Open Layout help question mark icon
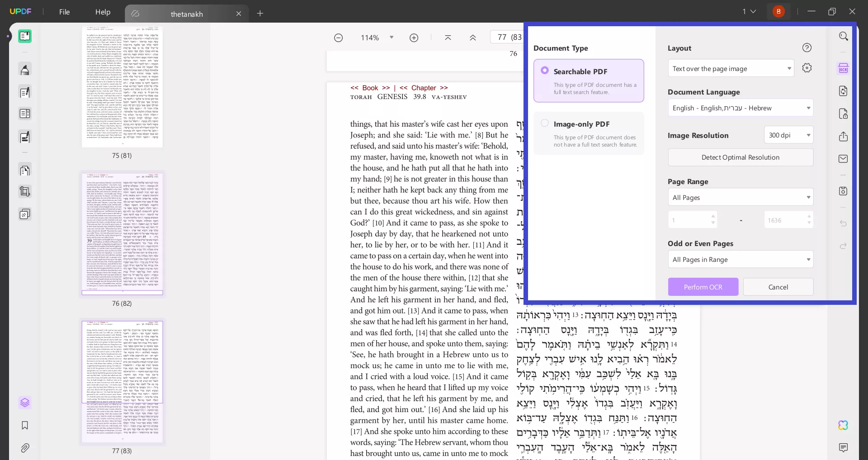The image size is (868, 460). (807, 48)
